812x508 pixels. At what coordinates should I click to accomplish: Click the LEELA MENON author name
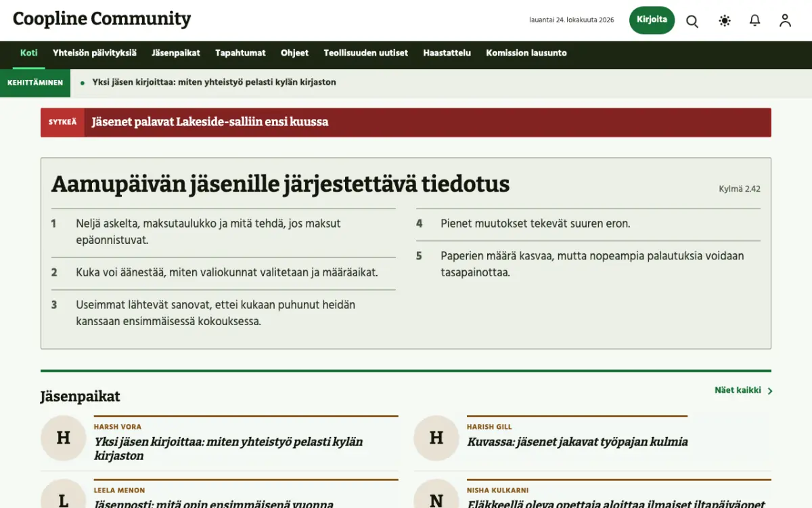coord(119,490)
